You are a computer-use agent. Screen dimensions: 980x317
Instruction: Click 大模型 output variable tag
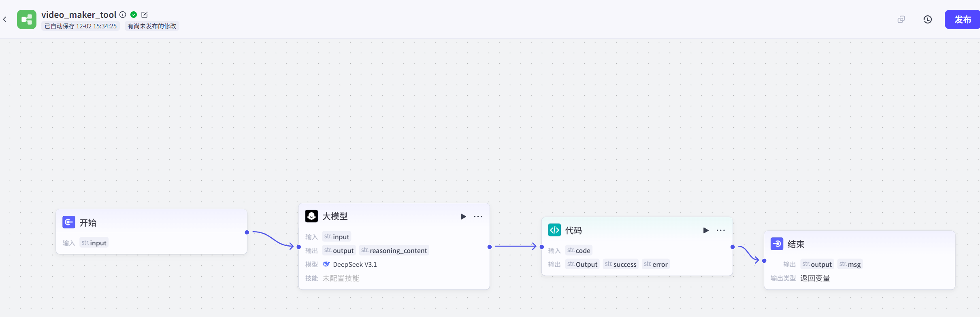[339, 251]
